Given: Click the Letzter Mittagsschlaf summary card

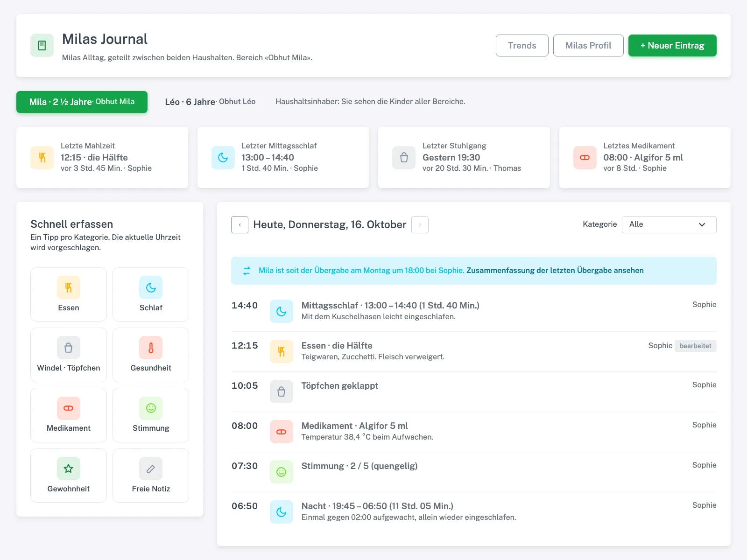Looking at the screenshot, I should pos(283,157).
